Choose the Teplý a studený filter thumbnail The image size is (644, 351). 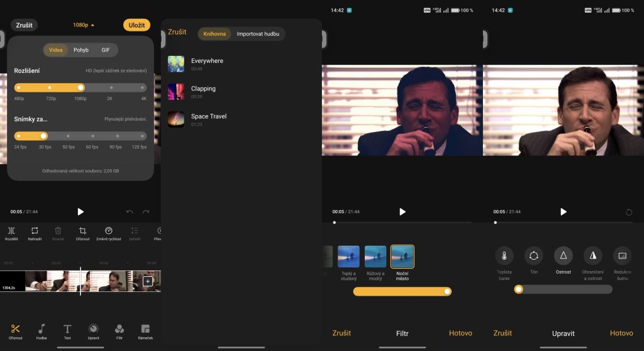pyautogui.click(x=348, y=257)
